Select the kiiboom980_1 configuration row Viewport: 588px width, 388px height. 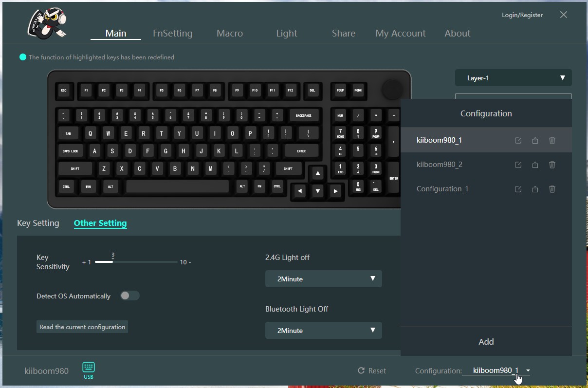pyautogui.click(x=486, y=140)
